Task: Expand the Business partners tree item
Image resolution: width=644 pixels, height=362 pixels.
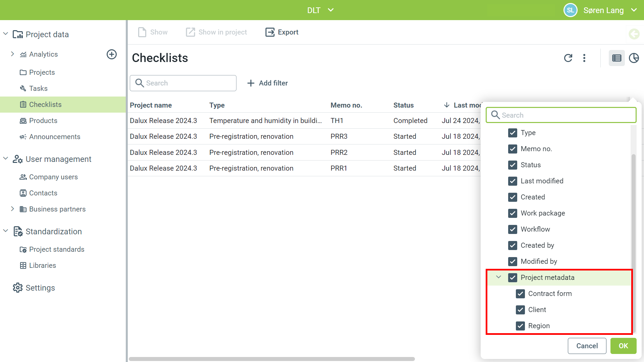Action: click(12, 209)
